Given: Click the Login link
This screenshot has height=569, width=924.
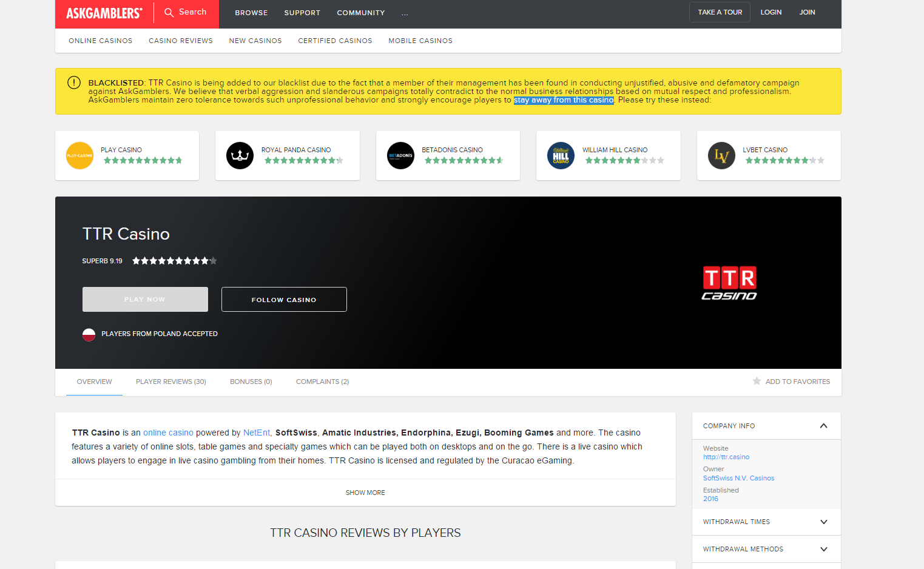Looking at the screenshot, I should click(x=771, y=12).
